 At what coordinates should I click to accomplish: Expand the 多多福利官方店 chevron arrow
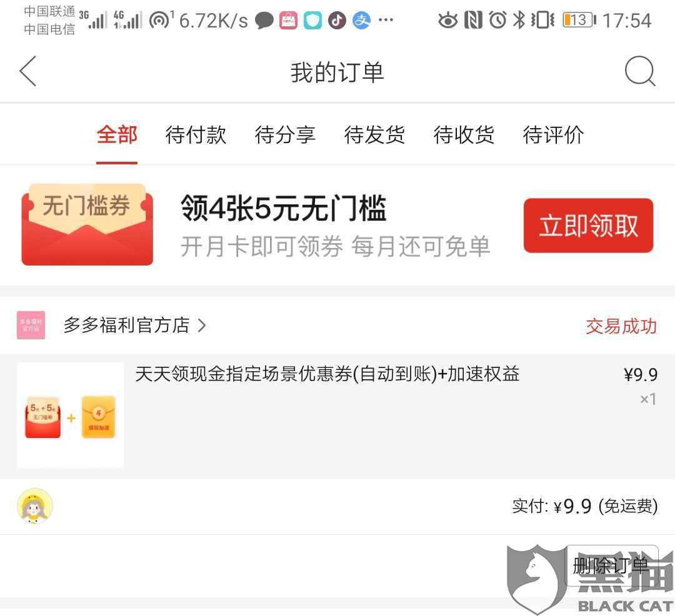click(x=201, y=325)
